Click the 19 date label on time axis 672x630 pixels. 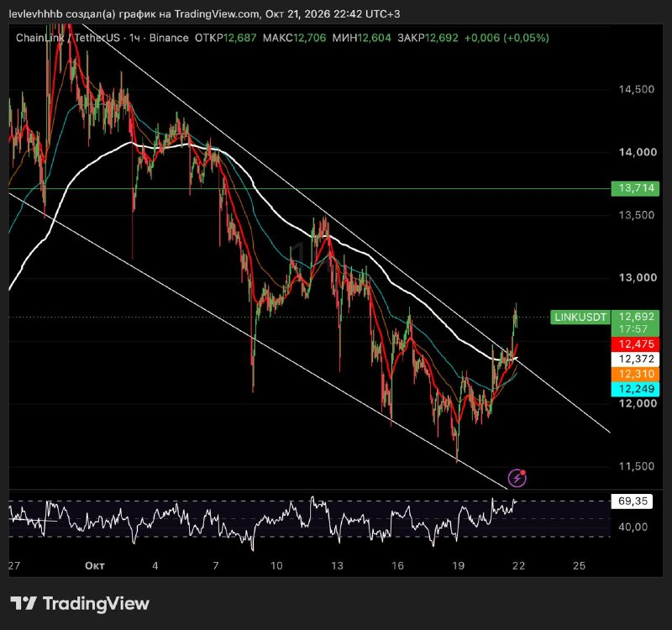(x=458, y=565)
